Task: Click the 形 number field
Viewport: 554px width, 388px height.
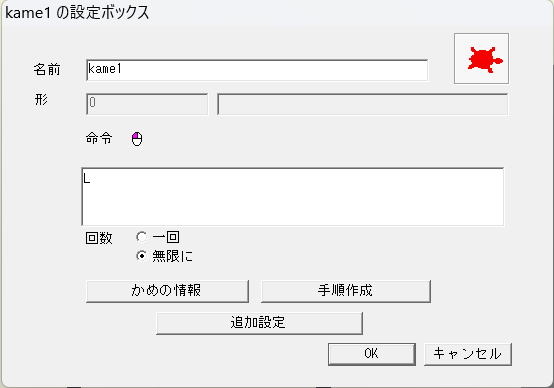Action: (x=147, y=104)
